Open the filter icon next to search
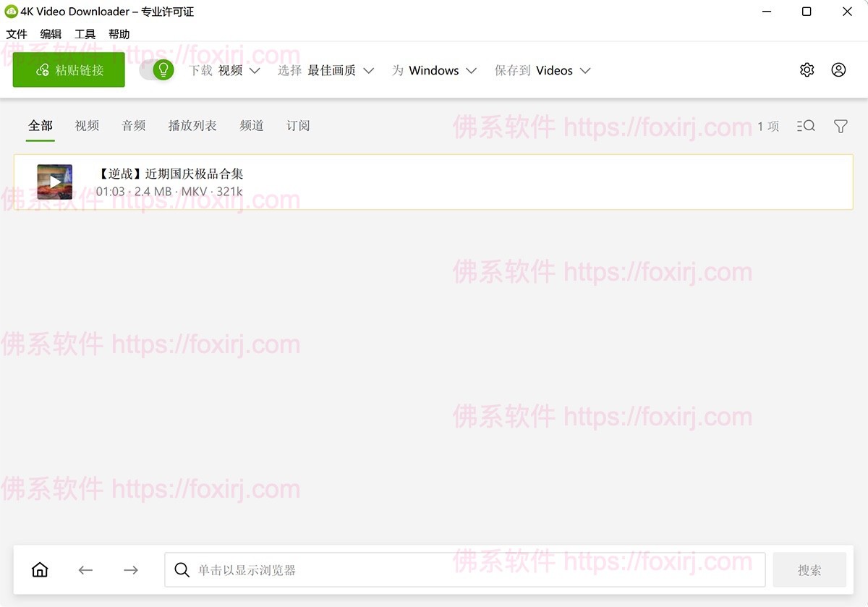The height and width of the screenshot is (607, 868). (840, 126)
